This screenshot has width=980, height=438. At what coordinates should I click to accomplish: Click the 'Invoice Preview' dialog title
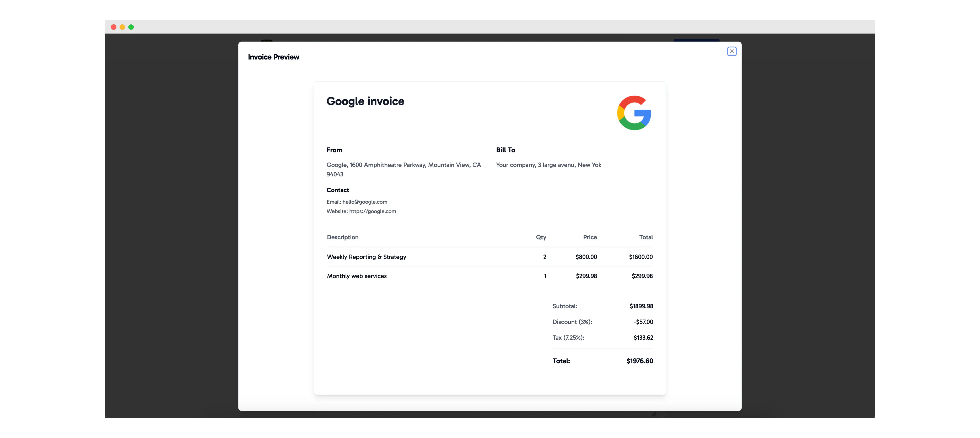point(273,57)
